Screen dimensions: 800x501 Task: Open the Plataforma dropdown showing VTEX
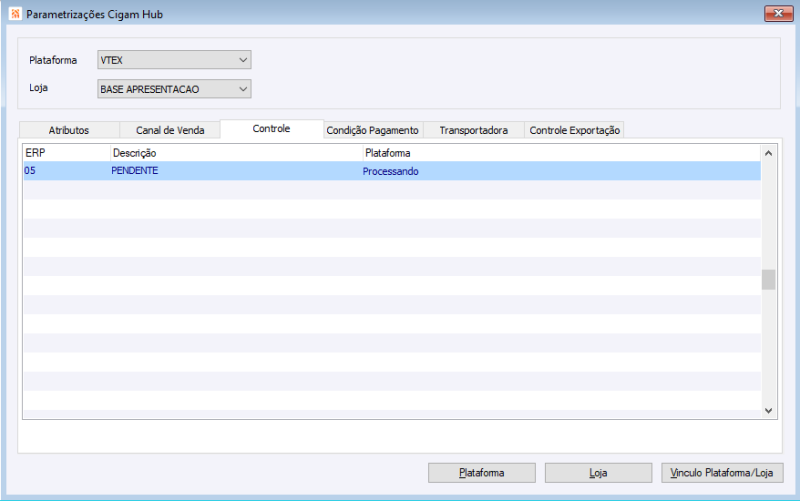174,60
